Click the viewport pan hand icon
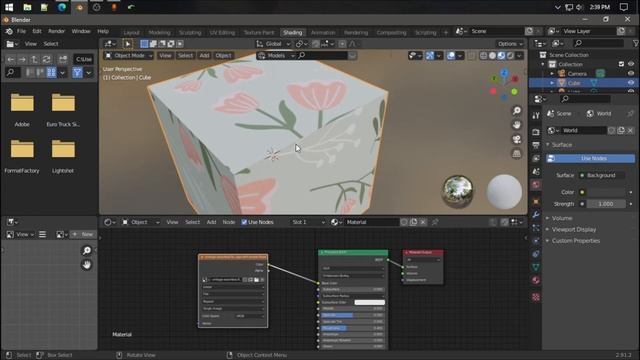Screen dimensions: 640x360 517,125
